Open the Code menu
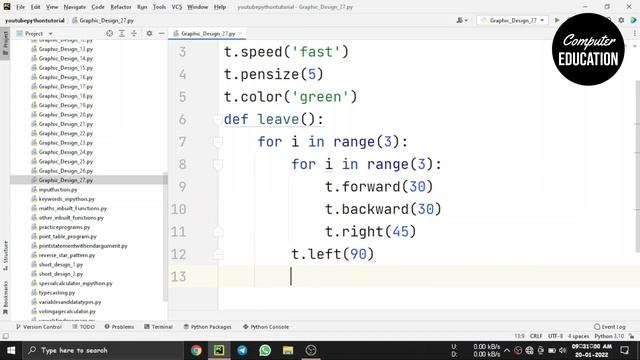The height and width of the screenshot is (360, 640). pos(98,7)
